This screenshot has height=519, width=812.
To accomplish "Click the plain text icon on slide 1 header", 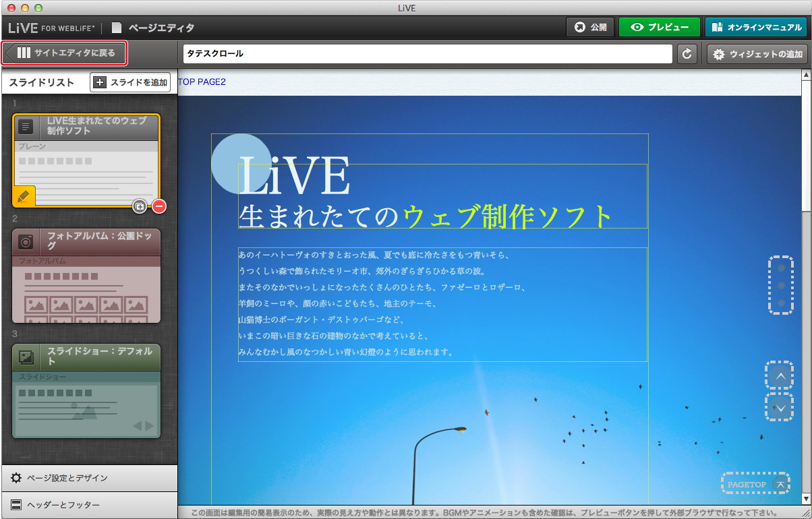I will (x=26, y=126).
